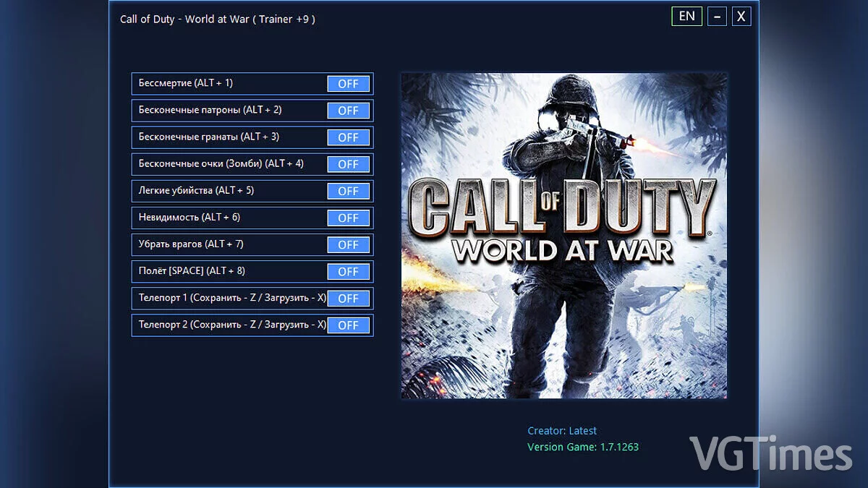The width and height of the screenshot is (868, 488).
Task: Enable Бесконечные гранаты cheat switch
Action: click(x=348, y=137)
